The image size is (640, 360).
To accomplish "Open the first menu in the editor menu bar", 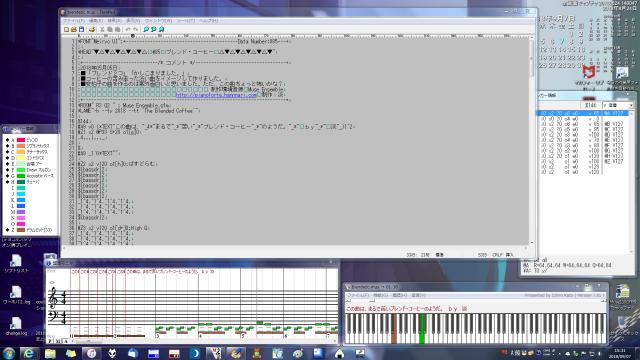I will point(73,20).
